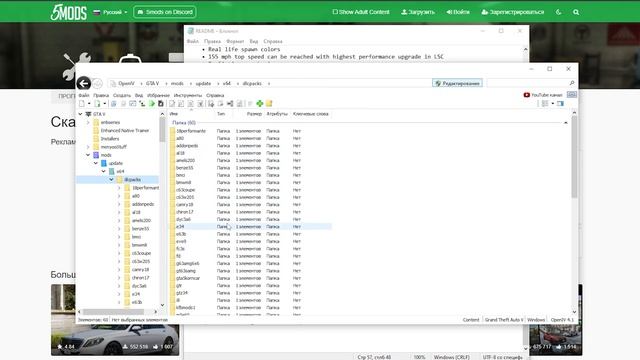Open the 5mods site search icon
This screenshot has height=360, width=640.
pyautogui.click(x=576, y=12)
